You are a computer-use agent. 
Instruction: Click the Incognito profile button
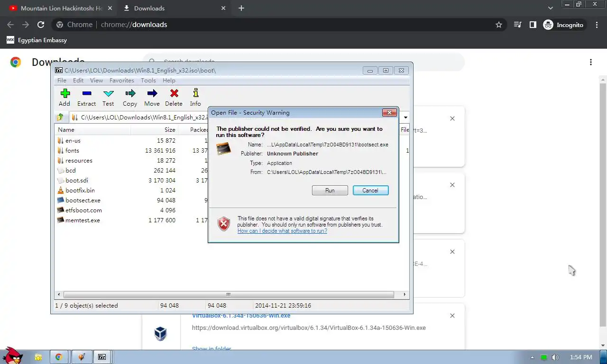pyautogui.click(x=563, y=25)
